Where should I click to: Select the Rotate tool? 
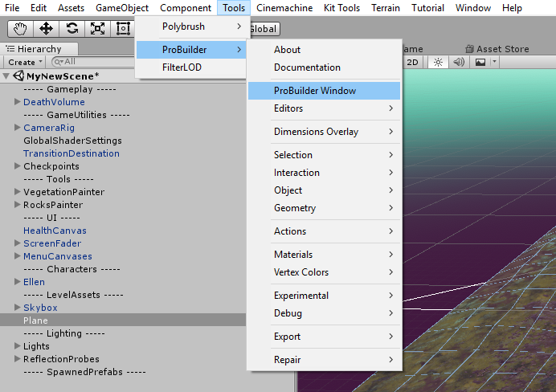[72, 29]
